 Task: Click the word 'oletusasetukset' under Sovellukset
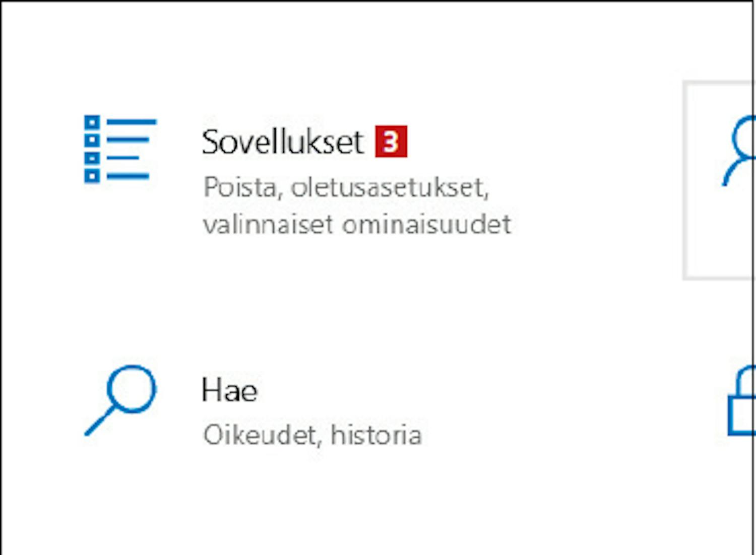390,188
